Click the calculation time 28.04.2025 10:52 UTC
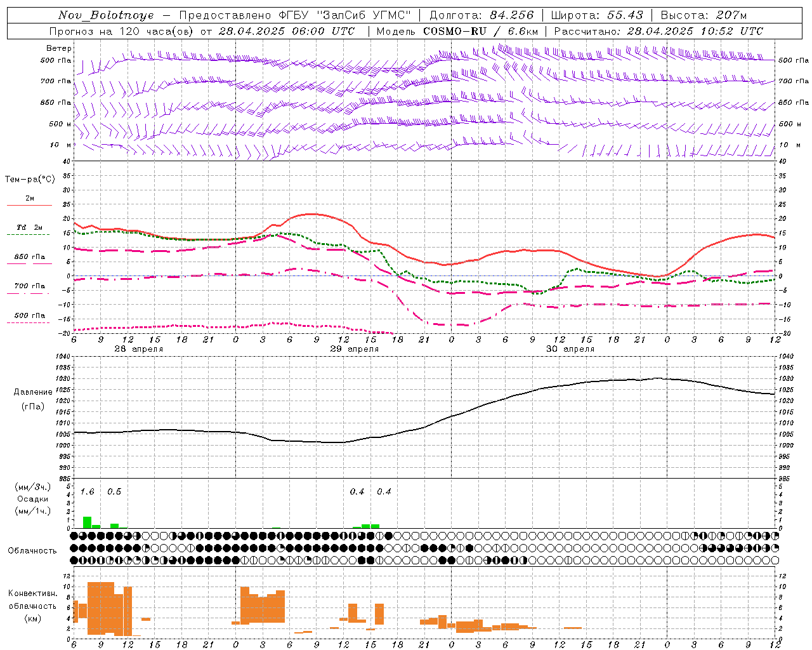This screenshot has width=812, height=650. [x=695, y=31]
